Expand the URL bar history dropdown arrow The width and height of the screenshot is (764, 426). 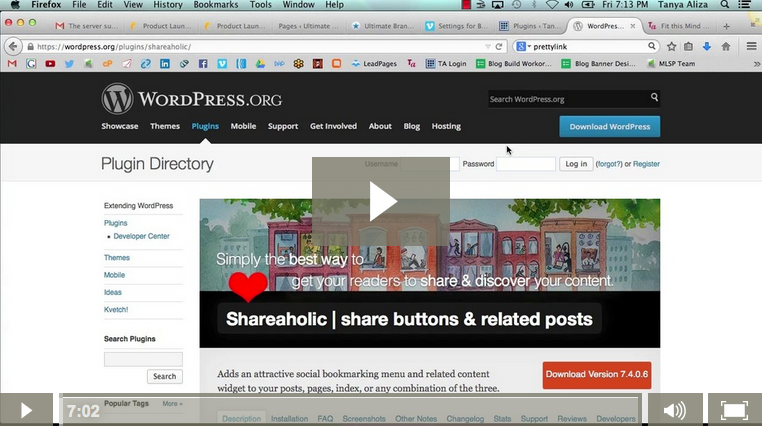pyautogui.click(x=488, y=47)
